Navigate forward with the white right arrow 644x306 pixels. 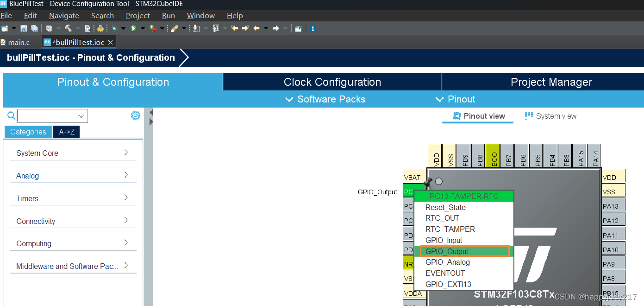point(276,28)
